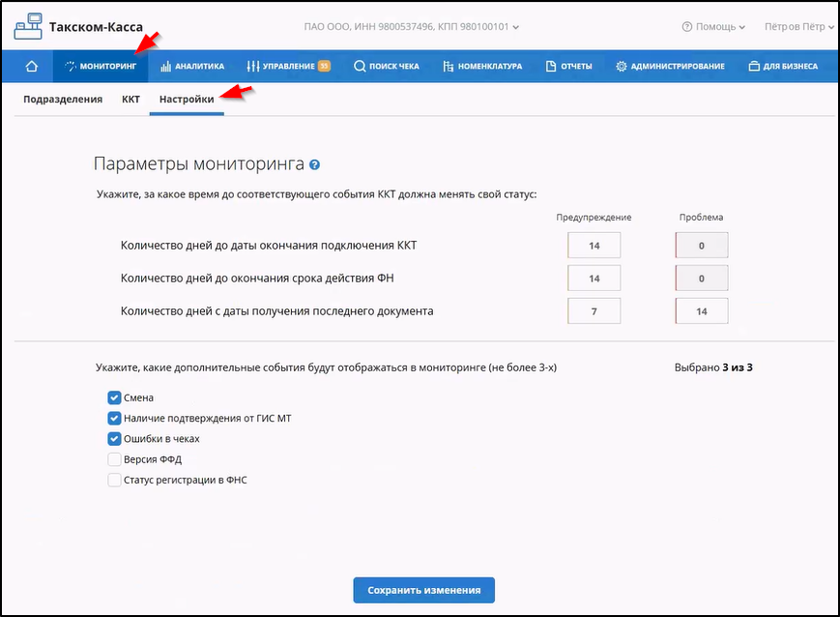Check Статус регистрации в ФНС checkbox
Viewport: 840px width, 617px height.
(x=114, y=480)
